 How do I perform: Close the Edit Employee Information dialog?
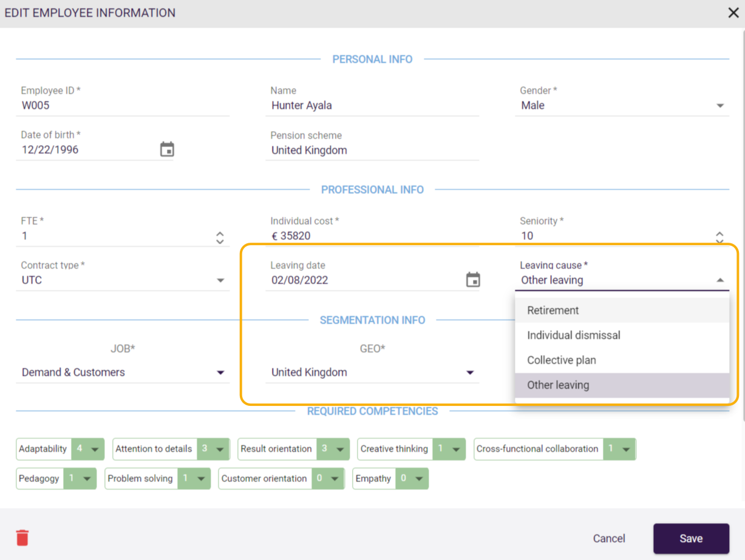point(733,13)
